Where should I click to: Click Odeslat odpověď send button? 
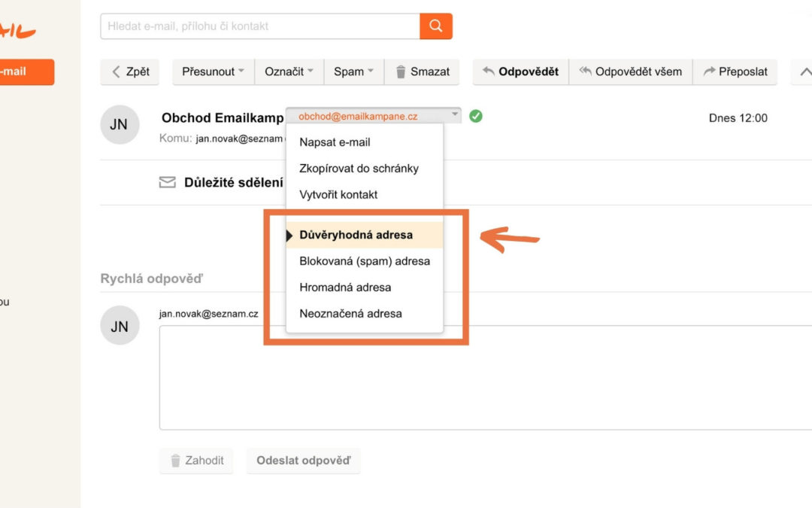coord(304,461)
